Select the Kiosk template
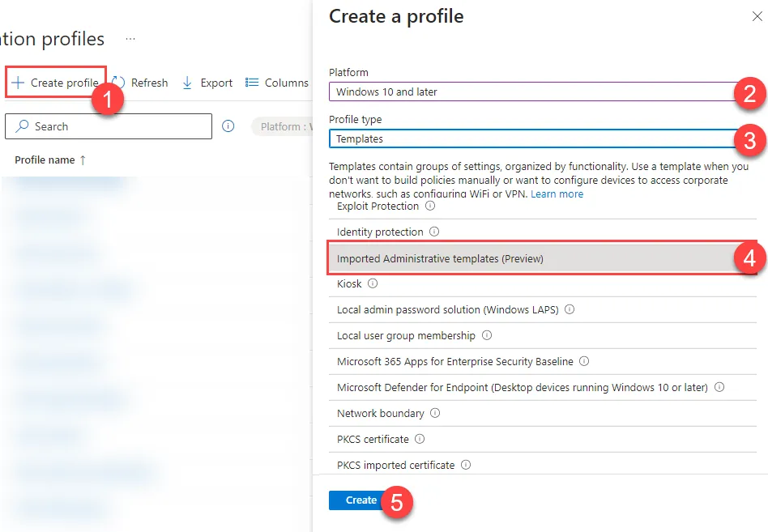Image resolution: width=768 pixels, height=532 pixels. (543, 284)
